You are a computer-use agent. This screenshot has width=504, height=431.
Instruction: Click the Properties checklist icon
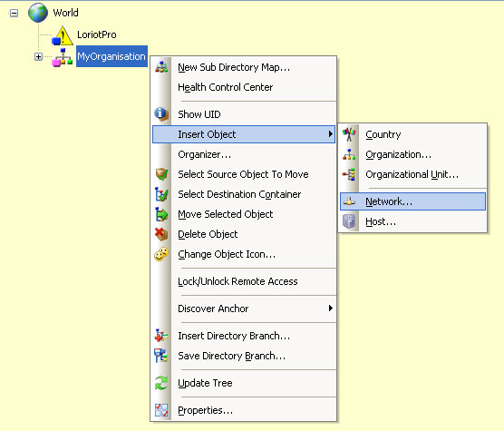161,410
